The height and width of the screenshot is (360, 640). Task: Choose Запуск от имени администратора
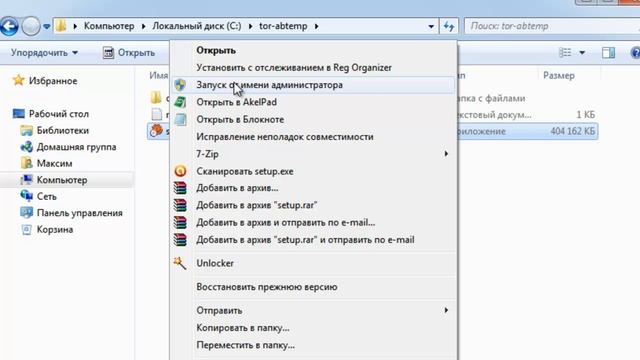pyautogui.click(x=314, y=85)
